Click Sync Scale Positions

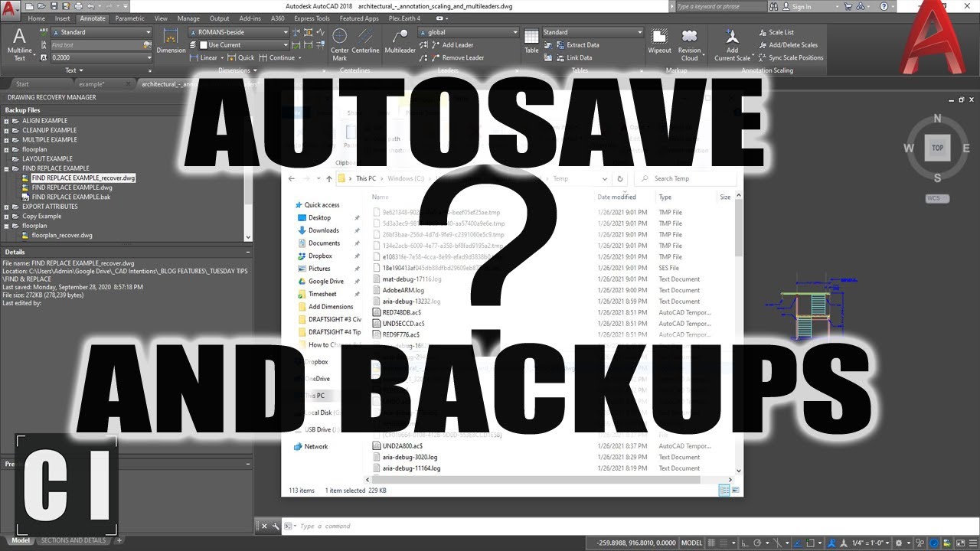click(x=790, y=57)
